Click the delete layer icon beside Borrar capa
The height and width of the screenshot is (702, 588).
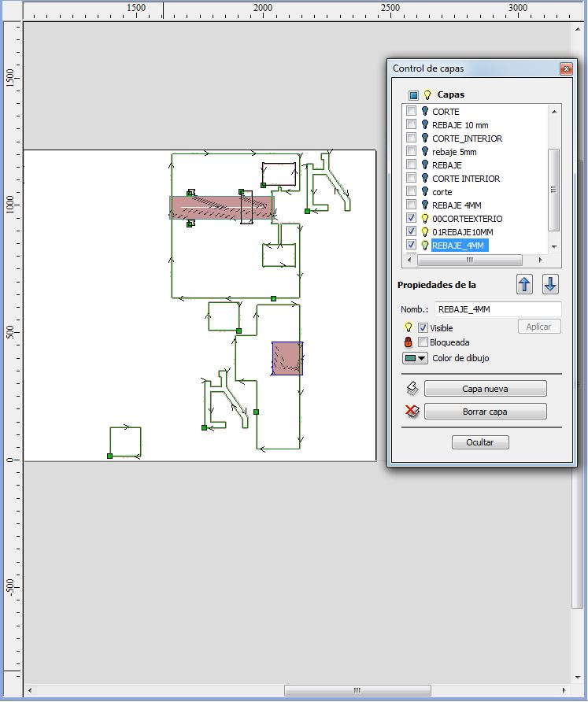click(x=412, y=411)
